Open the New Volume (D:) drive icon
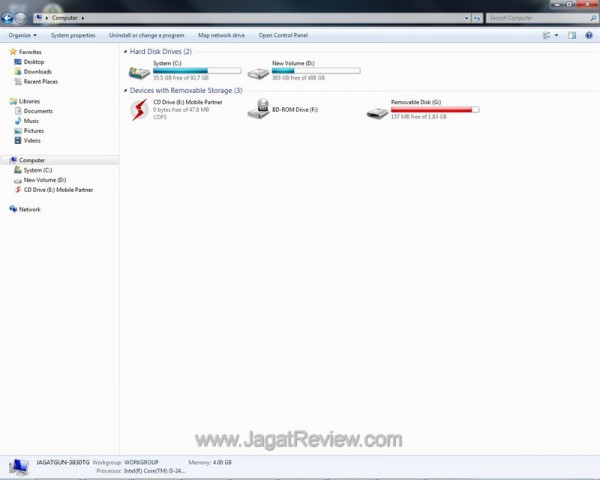This screenshot has width=600, height=480. [x=258, y=72]
